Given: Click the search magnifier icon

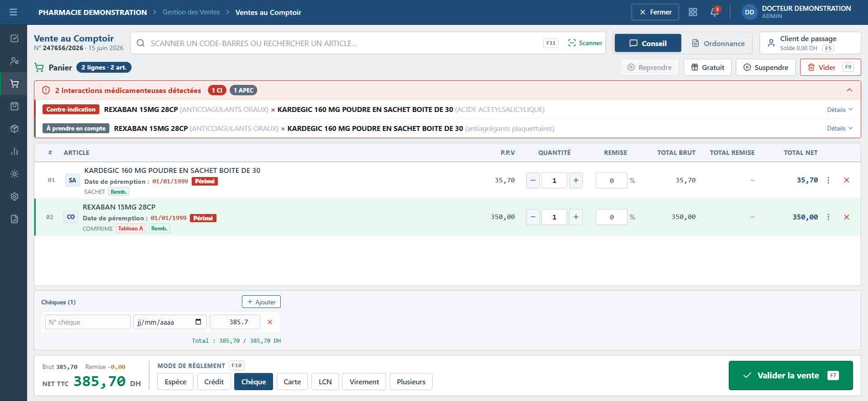Looking at the screenshot, I should click(x=141, y=43).
